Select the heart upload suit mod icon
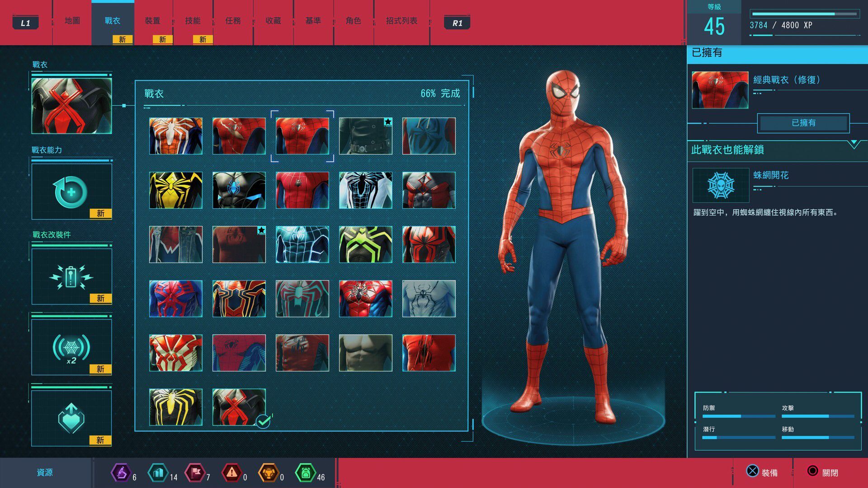 point(71,418)
